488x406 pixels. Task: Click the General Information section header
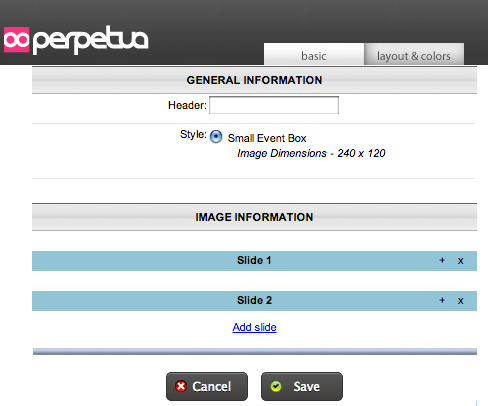(254, 80)
